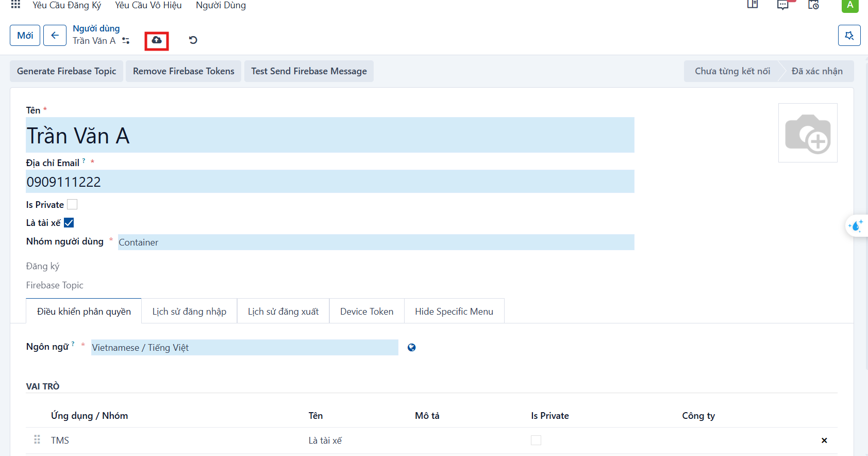Click the Is Private column header
The height and width of the screenshot is (456, 868).
point(550,416)
